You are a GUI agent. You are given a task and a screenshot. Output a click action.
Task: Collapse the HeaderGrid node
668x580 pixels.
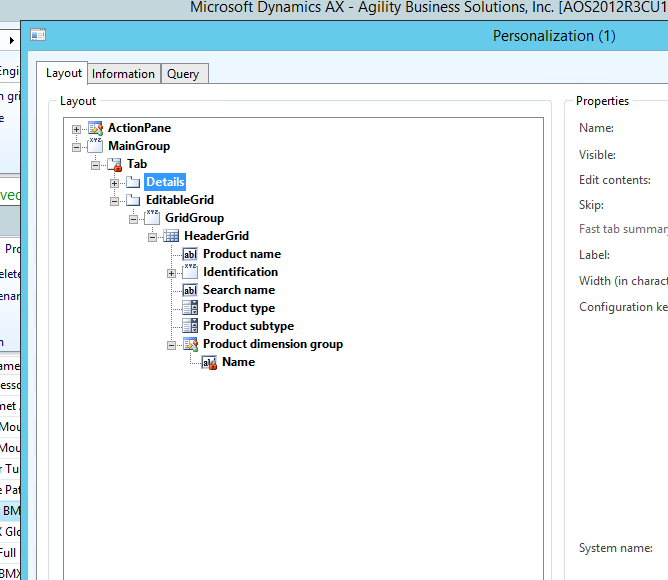(152, 237)
